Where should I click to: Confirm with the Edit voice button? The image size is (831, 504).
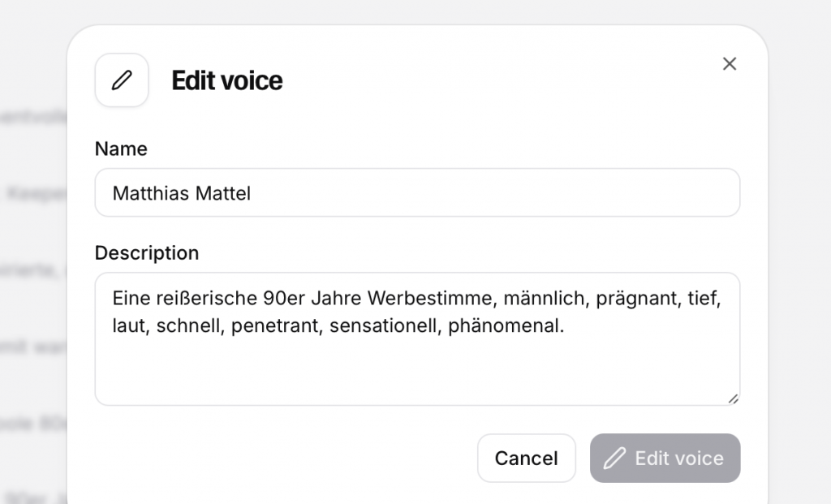pos(665,459)
